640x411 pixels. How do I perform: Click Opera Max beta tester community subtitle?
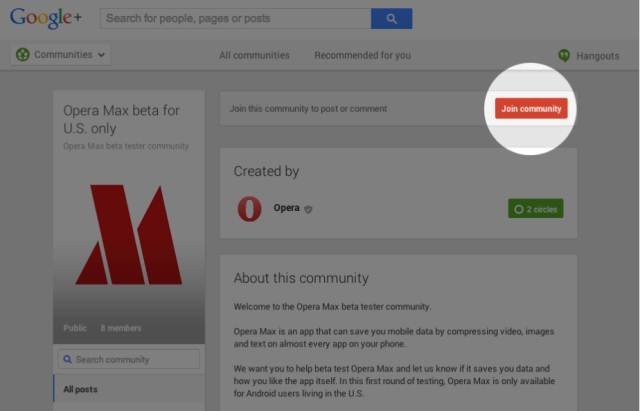pos(126,146)
